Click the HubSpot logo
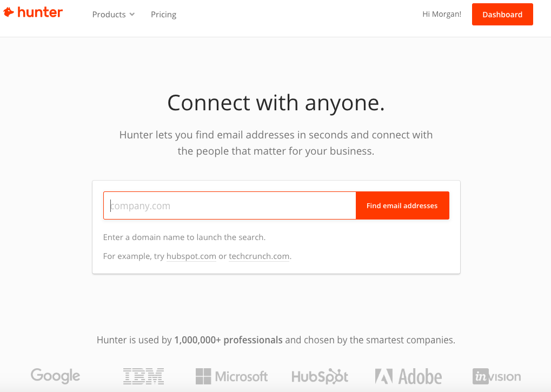 [320, 376]
